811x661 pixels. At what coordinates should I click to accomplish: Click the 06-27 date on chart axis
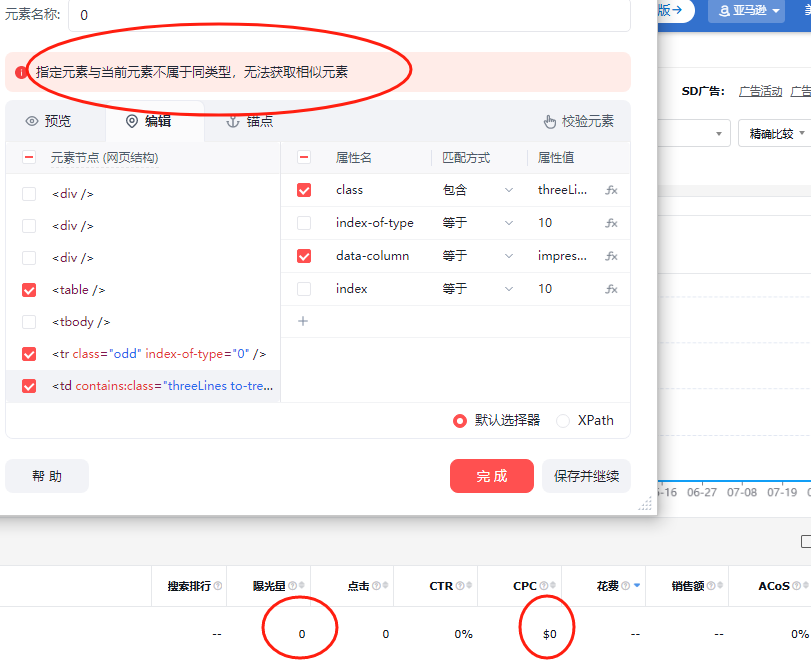702,492
